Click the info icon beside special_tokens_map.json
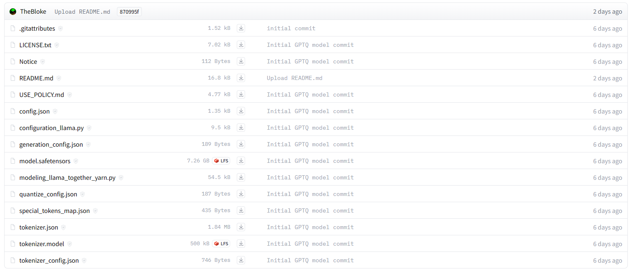Viewport: 644px width, 278px height. click(x=95, y=210)
